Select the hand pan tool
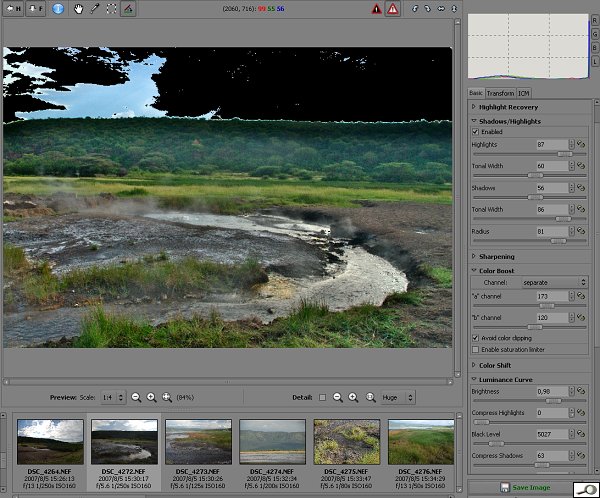 click(78, 9)
